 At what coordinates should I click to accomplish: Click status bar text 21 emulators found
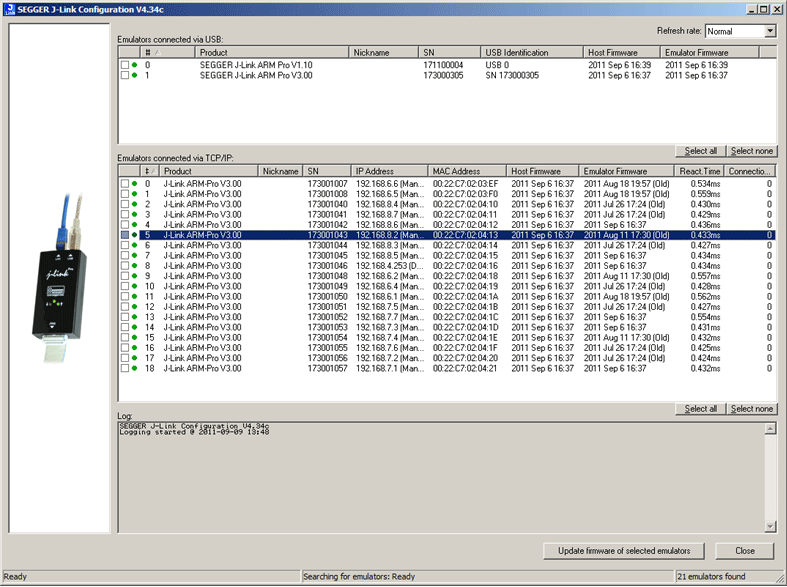[x=711, y=576]
